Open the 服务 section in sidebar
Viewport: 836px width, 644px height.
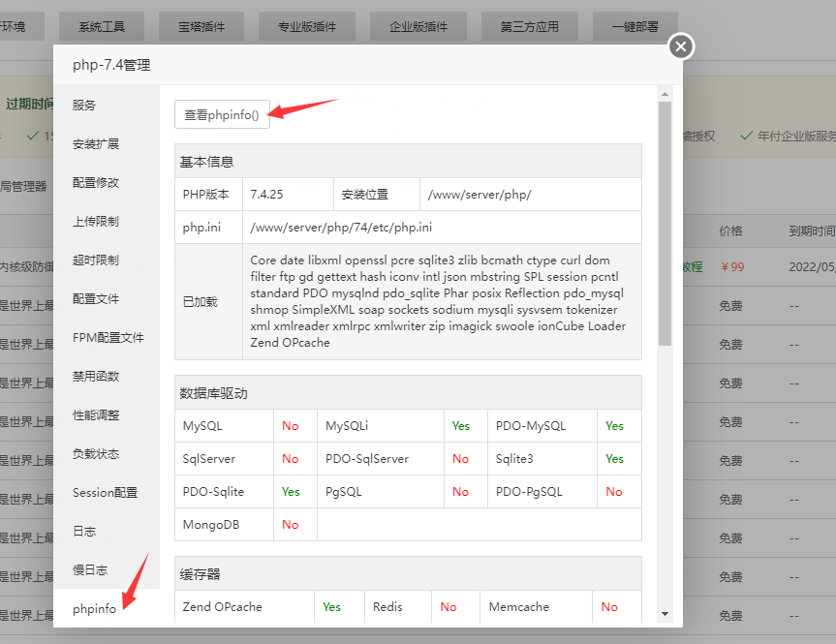pos(84,105)
